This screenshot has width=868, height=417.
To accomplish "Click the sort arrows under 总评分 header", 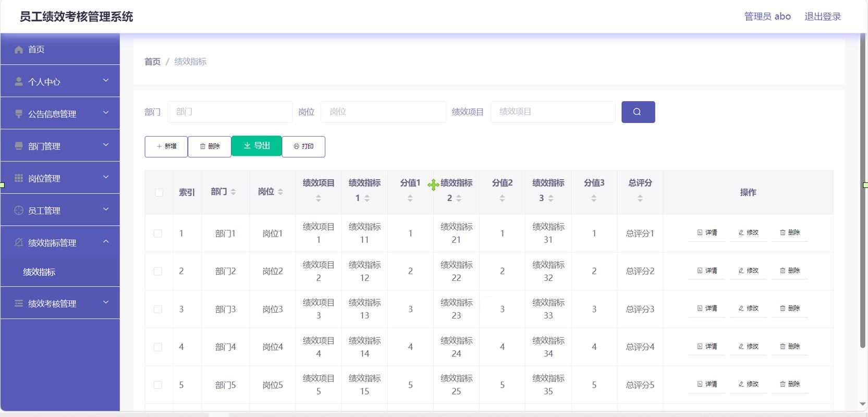I will [x=640, y=198].
